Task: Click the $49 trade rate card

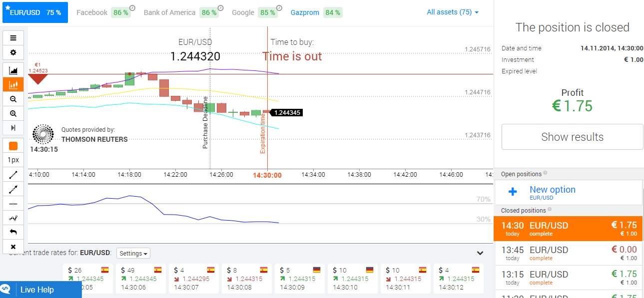Action: coord(141,279)
